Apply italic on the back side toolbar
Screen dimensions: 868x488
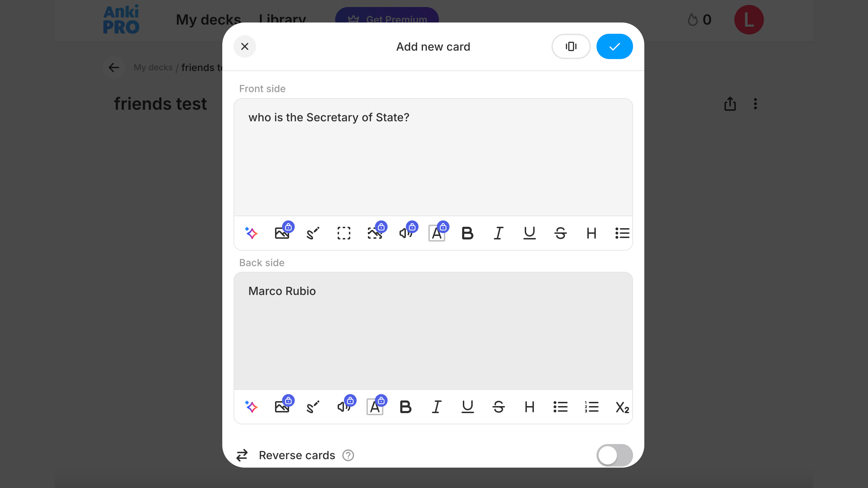pos(437,407)
